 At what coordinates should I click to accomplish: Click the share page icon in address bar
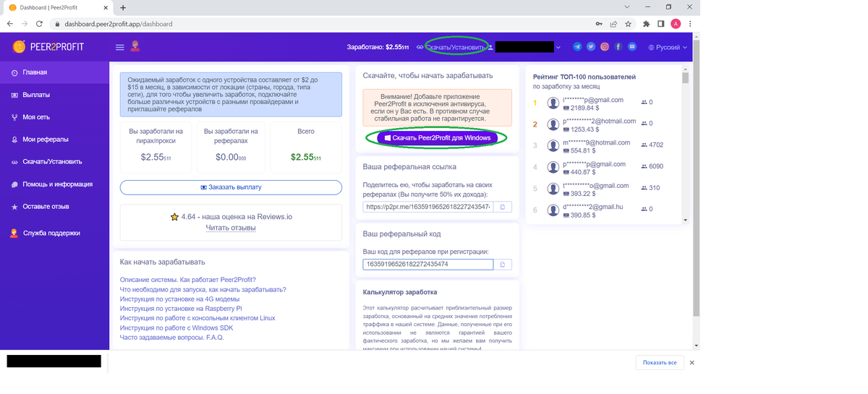(x=613, y=23)
